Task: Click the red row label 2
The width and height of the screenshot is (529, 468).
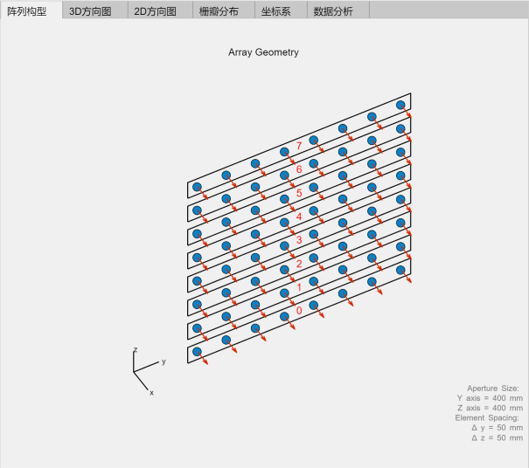Action: 299,263
